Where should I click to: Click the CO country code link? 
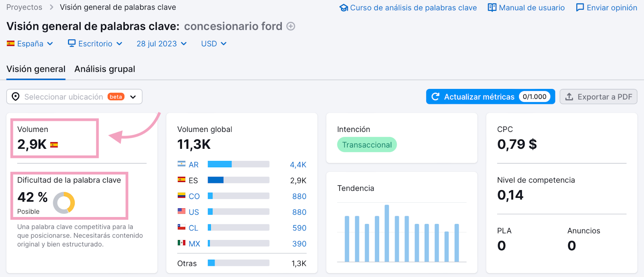point(194,197)
